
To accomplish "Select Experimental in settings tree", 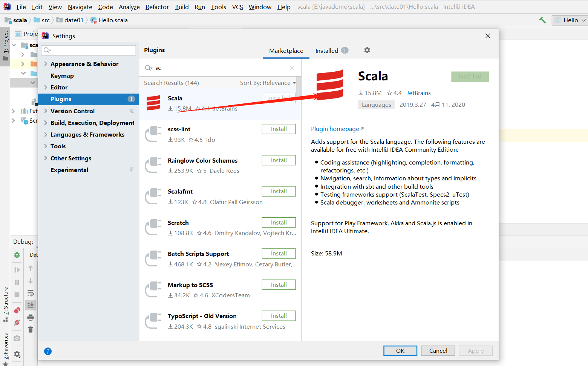I will click(69, 170).
